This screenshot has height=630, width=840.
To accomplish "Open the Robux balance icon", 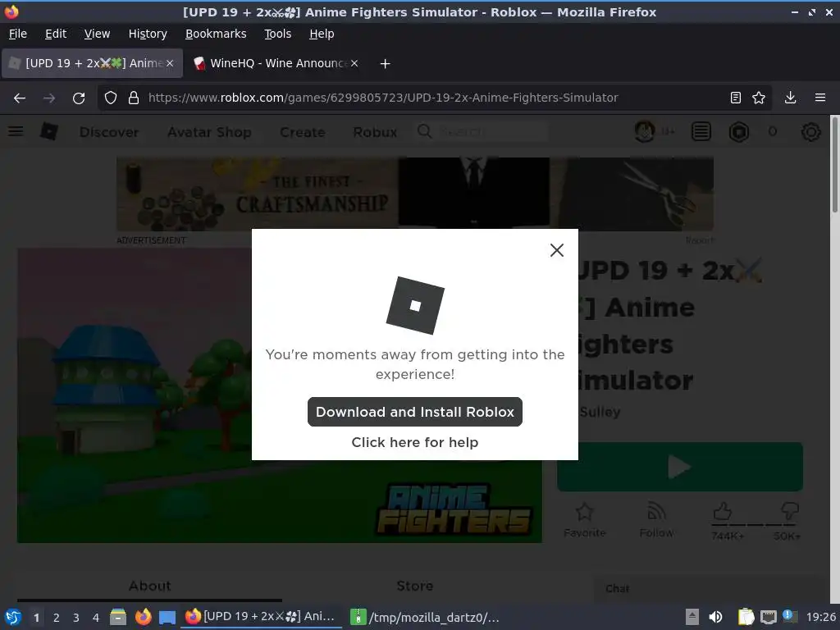I will point(739,132).
